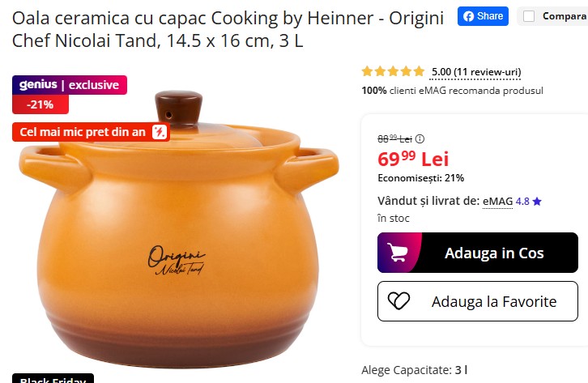The image size is (588, 383).
Task: Tick the Compara checkbox
Action: (529, 16)
